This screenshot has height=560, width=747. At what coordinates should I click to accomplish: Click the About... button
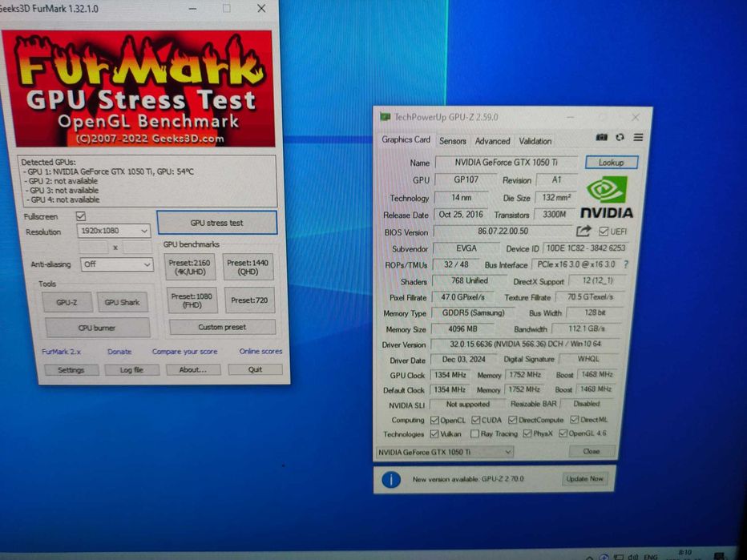193,369
